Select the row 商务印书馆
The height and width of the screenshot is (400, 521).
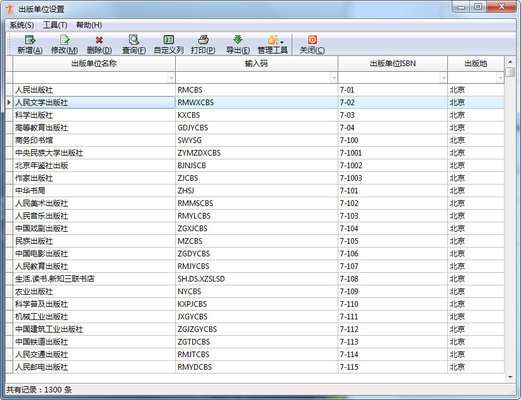pos(258,140)
